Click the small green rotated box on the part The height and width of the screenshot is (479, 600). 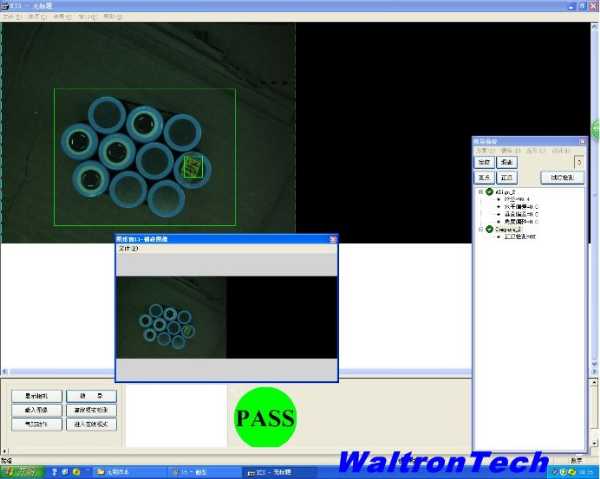click(x=192, y=167)
